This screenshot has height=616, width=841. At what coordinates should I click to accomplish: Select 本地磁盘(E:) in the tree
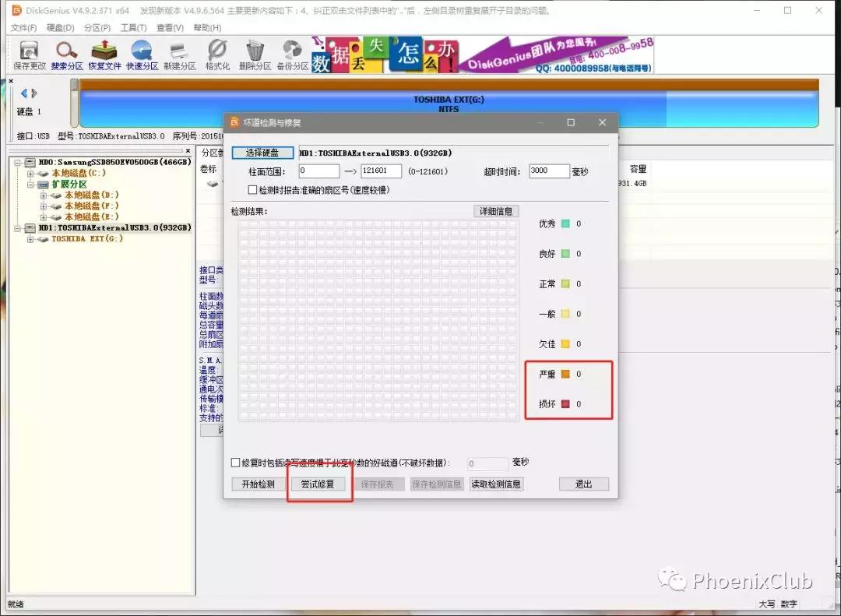(x=92, y=216)
